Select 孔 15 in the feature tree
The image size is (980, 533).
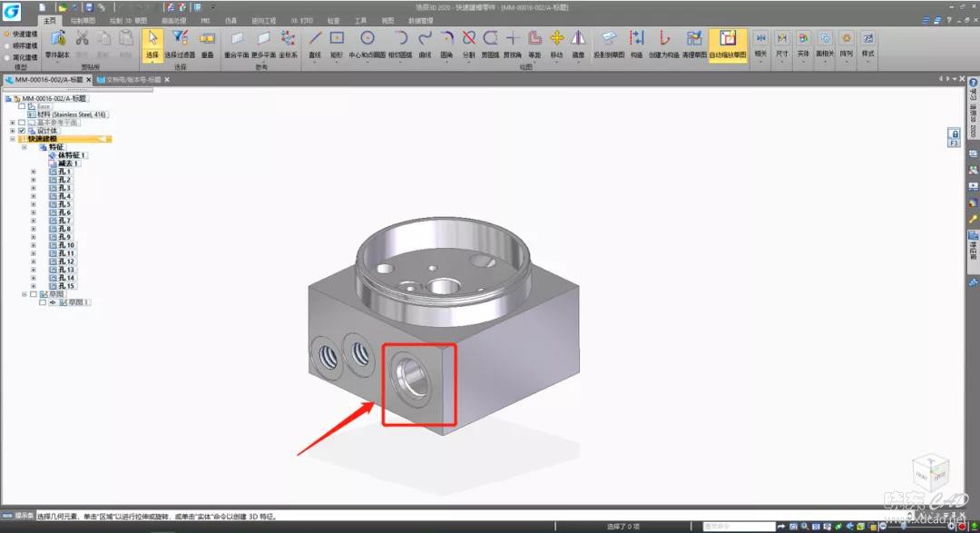64,286
